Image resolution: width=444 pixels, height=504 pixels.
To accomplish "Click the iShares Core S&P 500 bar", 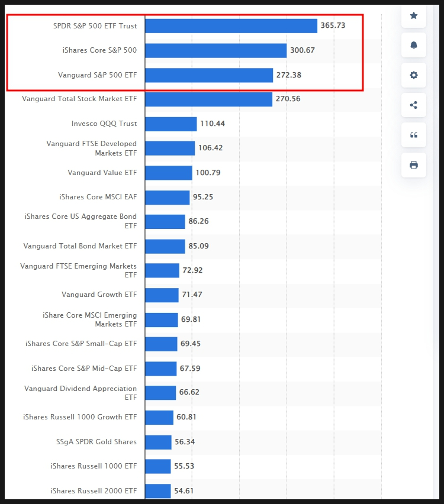I will 216,50.
